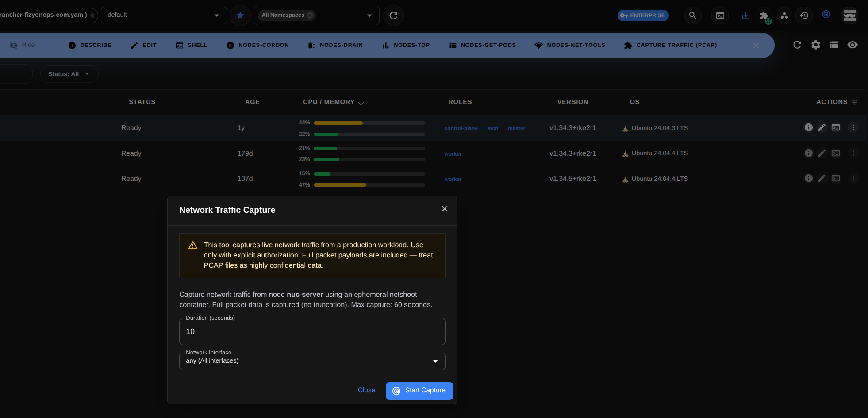Viewport: 868px width, 418px height.
Task: Open ACTIONS column options icon
Action: [x=855, y=102]
